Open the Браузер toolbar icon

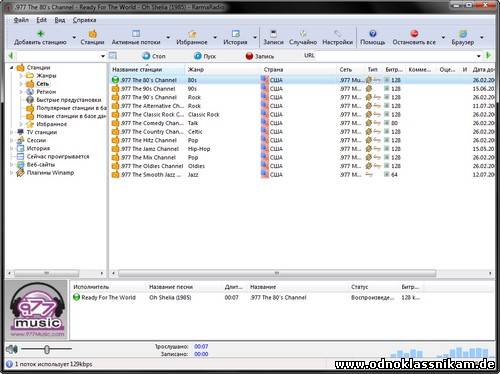pos(463,33)
